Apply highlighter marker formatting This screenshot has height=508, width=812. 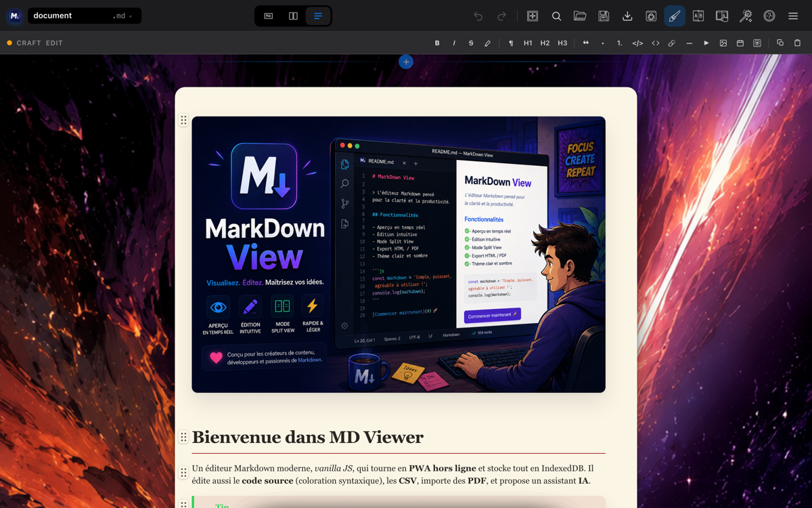(x=487, y=43)
